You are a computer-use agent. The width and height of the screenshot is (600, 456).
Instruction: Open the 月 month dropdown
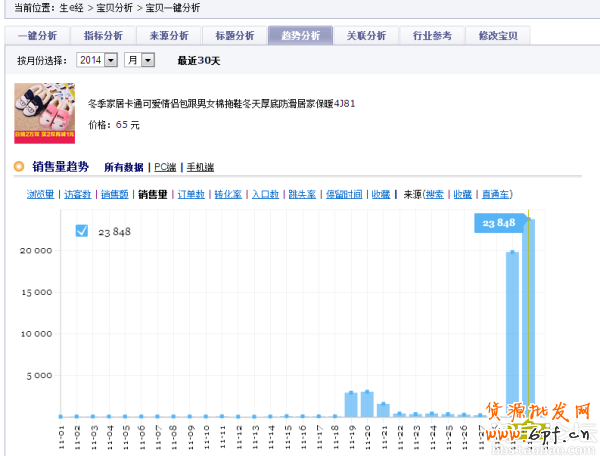coord(139,60)
